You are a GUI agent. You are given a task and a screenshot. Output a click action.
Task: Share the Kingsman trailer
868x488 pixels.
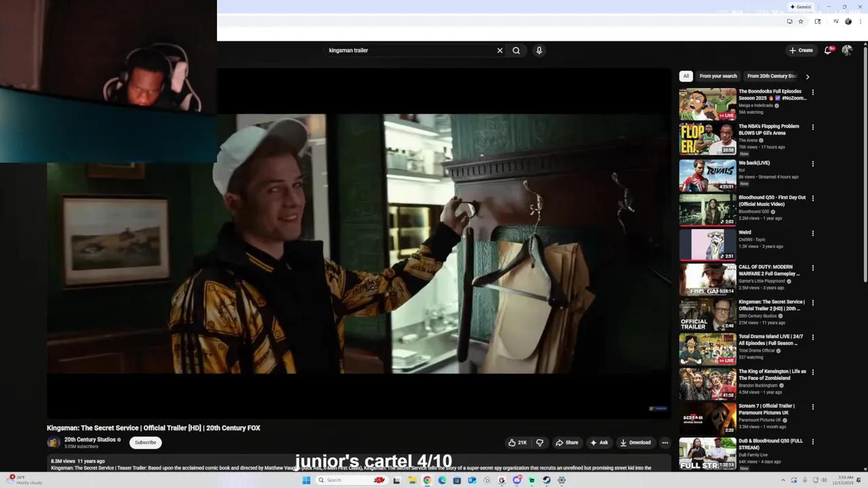pyautogui.click(x=567, y=443)
